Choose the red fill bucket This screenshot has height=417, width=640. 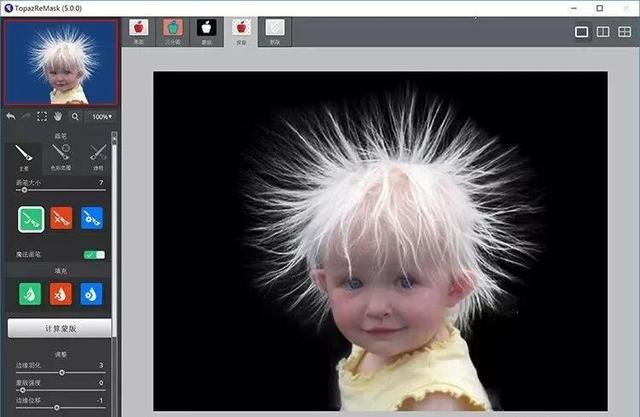click(61, 294)
